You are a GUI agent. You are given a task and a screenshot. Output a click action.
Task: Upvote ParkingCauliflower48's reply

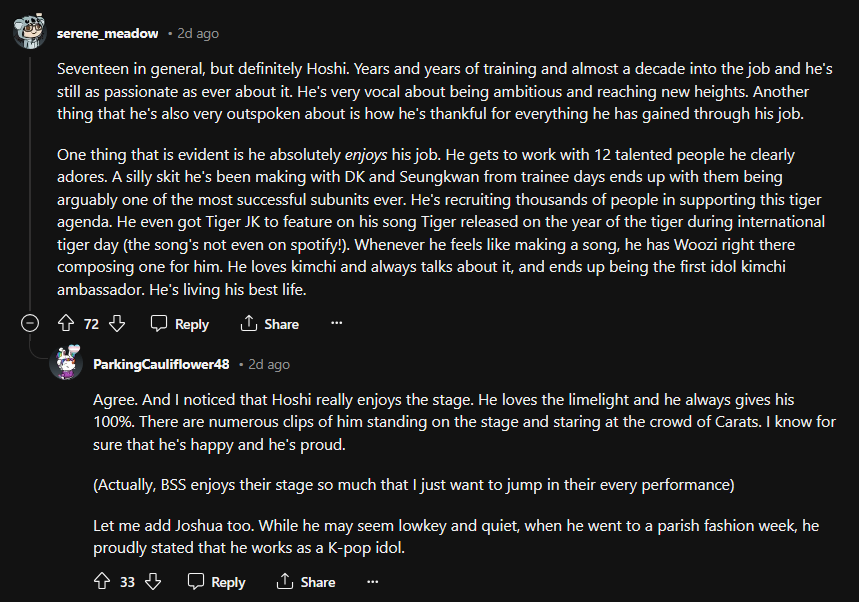(102, 582)
